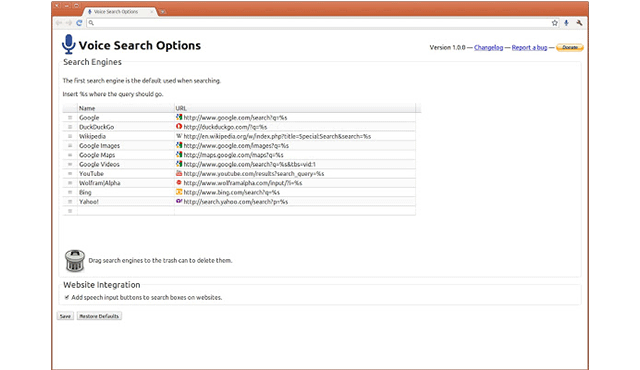
Task: Click the reload page icon
Action: pos(79,23)
